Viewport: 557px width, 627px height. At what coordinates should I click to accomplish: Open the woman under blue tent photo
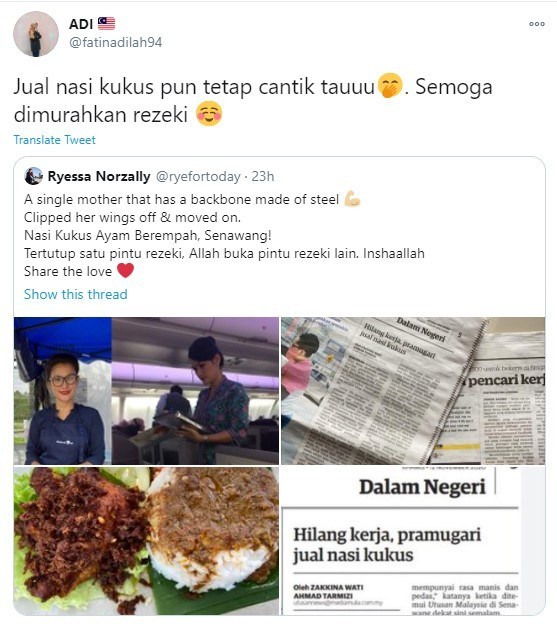tap(63, 391)
